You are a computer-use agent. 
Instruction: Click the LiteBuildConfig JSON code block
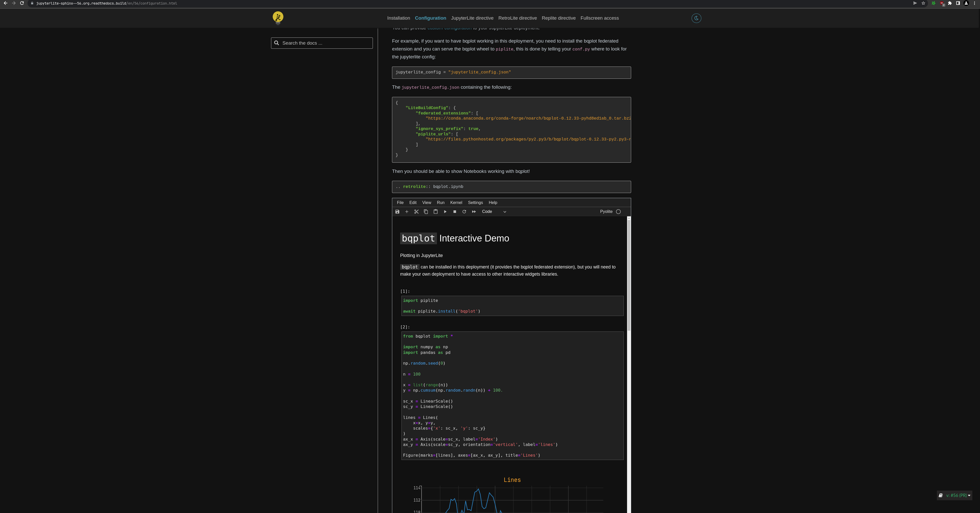click(x=511, y=130)
